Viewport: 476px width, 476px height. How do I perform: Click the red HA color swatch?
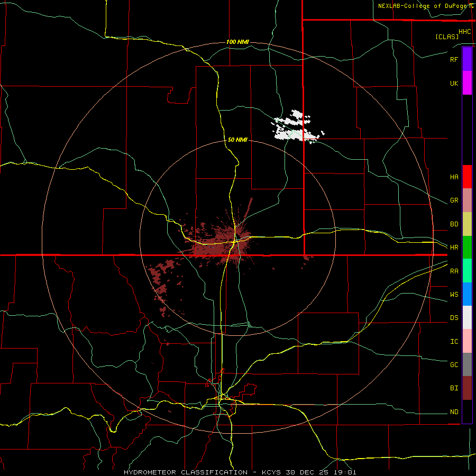(x=467, y=177)
